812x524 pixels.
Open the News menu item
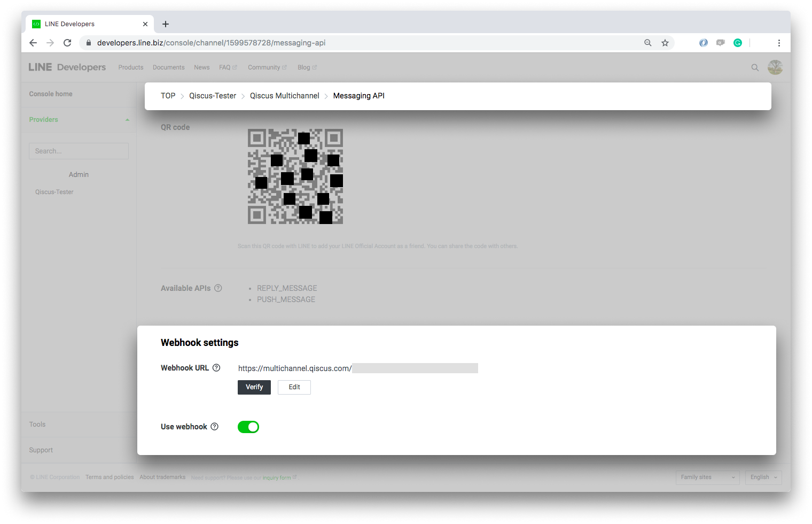[x=202, y=67]
